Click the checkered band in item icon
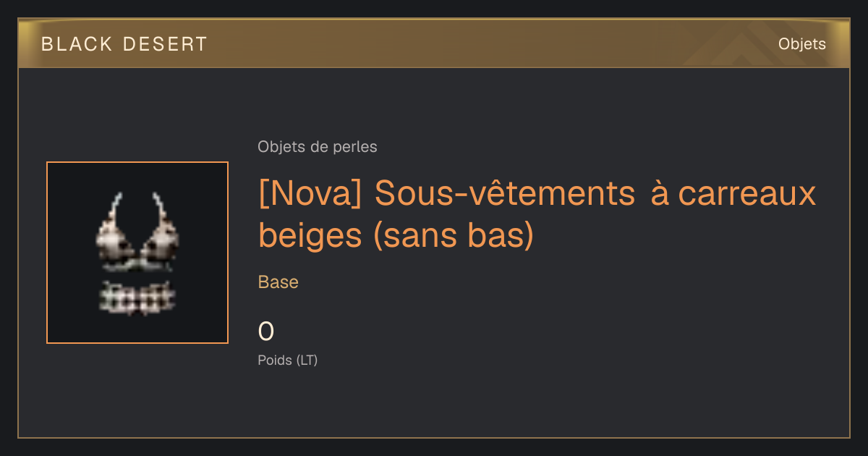Image resolution: width=868 pixels, height=456 pixels. [137, 297]
